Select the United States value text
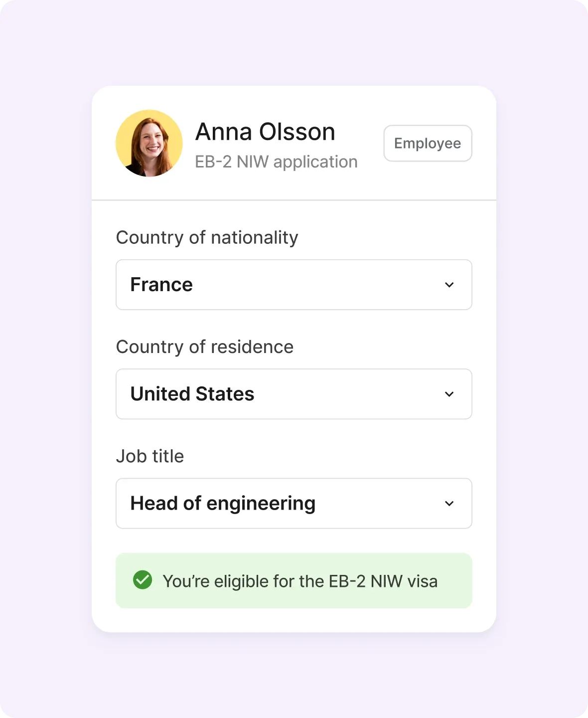 point(192,394)
